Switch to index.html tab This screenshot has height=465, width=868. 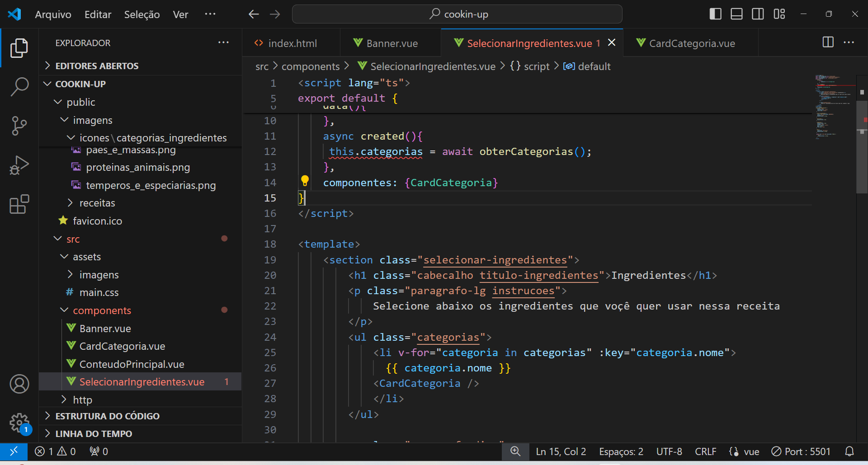tap(292, 43)
